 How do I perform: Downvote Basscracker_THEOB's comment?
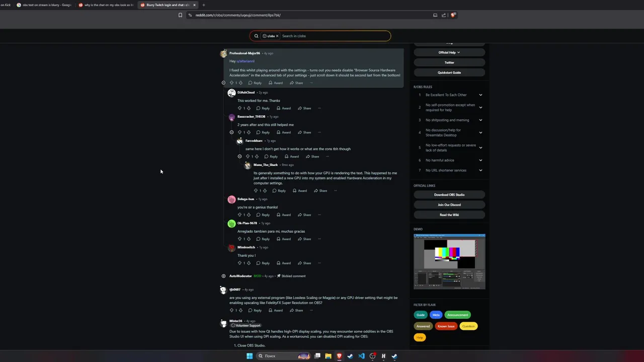pyautogui.click(x=249, y=132)
